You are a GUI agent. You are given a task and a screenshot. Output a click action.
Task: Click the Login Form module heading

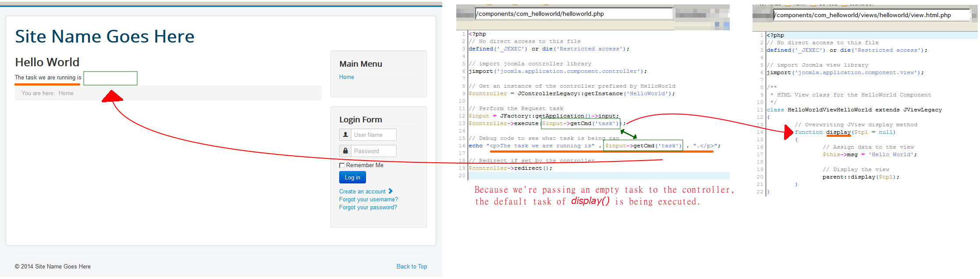point(361,119)
